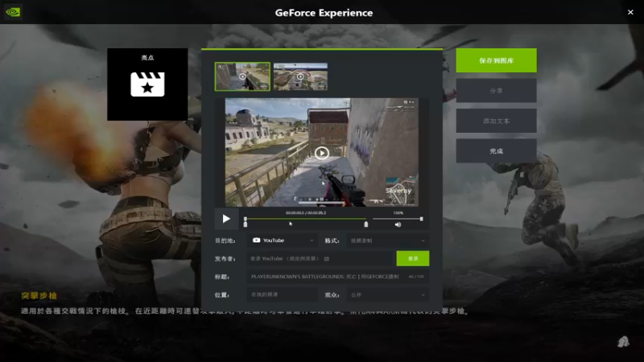Click the green Save to Gallery (保存到图库) button

point(496,60)
